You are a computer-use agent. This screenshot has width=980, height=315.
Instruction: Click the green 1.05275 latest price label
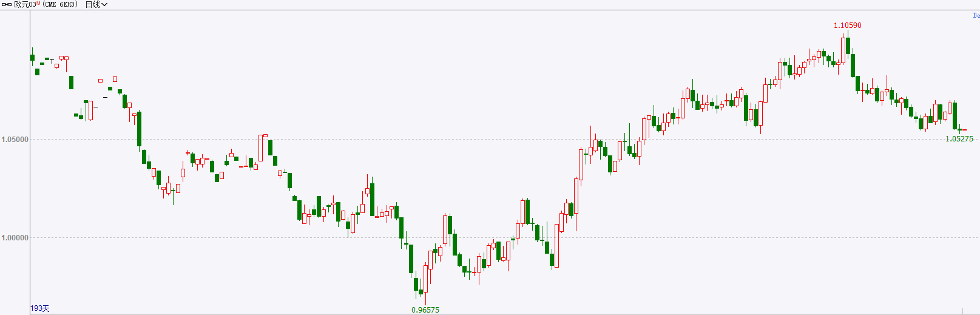pos(959,139)
